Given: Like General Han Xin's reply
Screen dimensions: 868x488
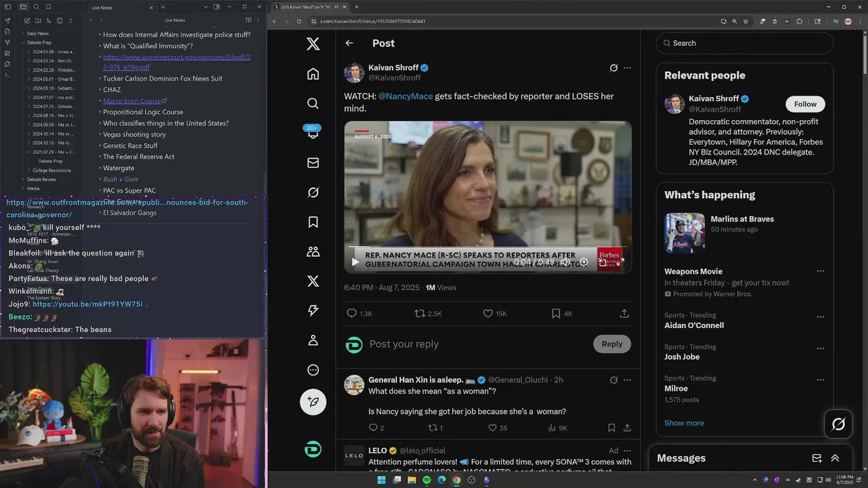Looking at the screenshot, I should 498,428.
